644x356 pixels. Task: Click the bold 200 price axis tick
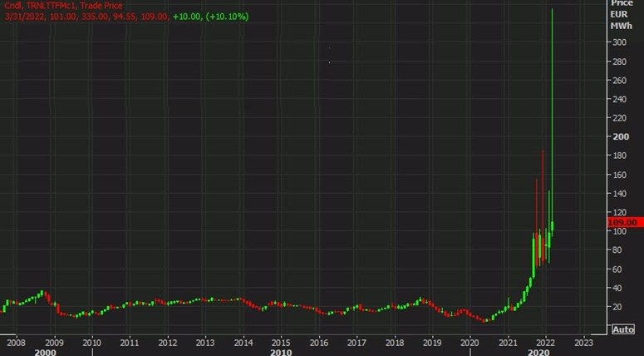click(621, 136)
